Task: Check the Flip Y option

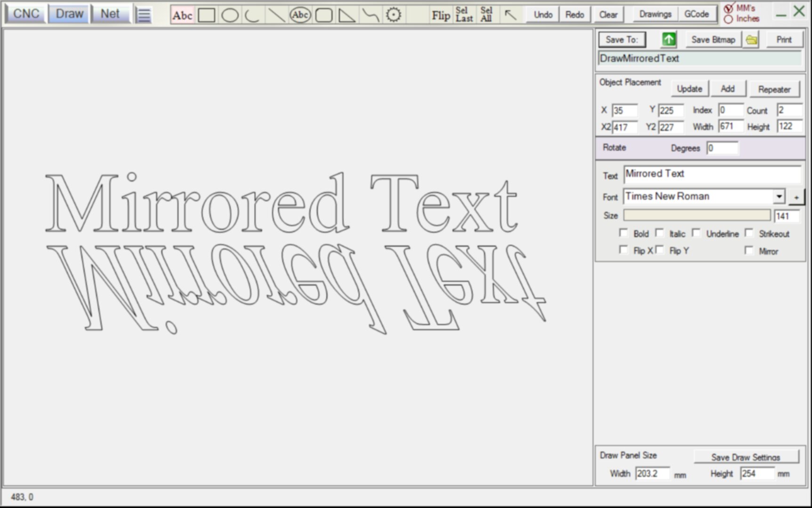Action: click(659, 250)
